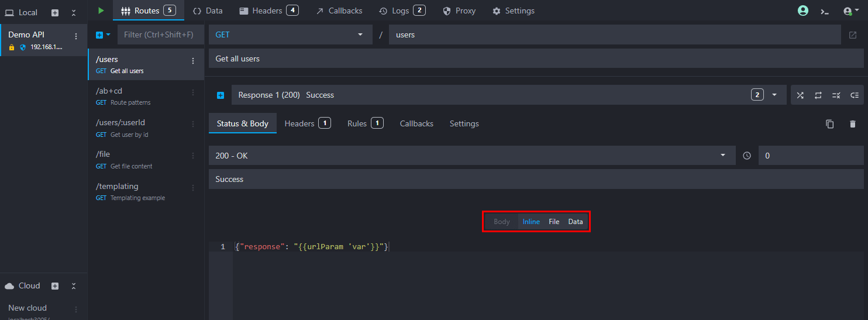Delete the current response with trash icon
The height and width of the screenshot is (320, 868).
[x=852, y=124]
